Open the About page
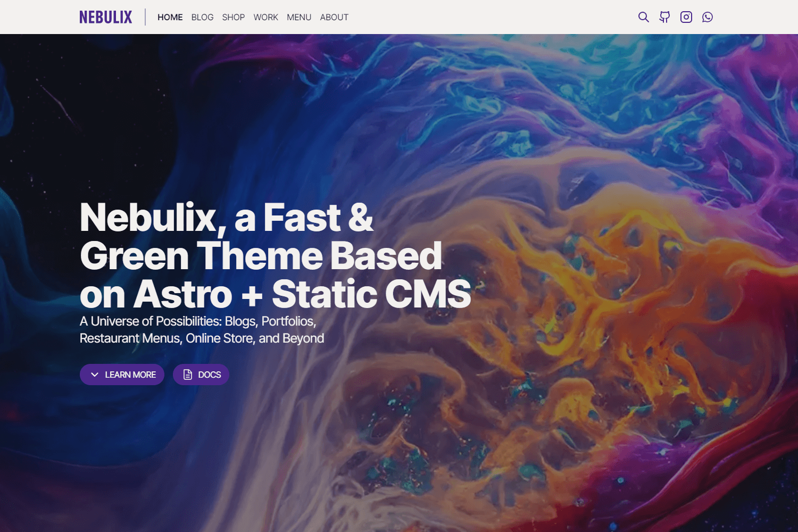This screenshot has width=798, height=532. coord(334,17)
